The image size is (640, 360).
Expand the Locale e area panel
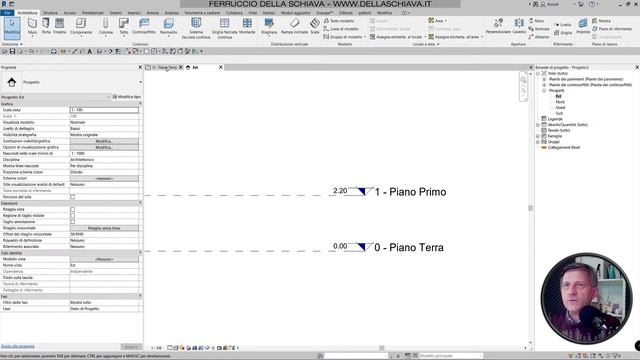tap(426, 44)
